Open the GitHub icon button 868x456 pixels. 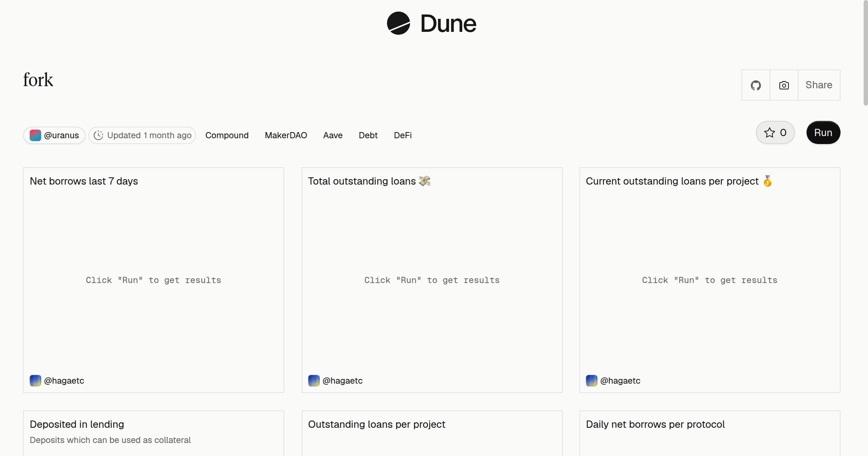click(756, 85)
